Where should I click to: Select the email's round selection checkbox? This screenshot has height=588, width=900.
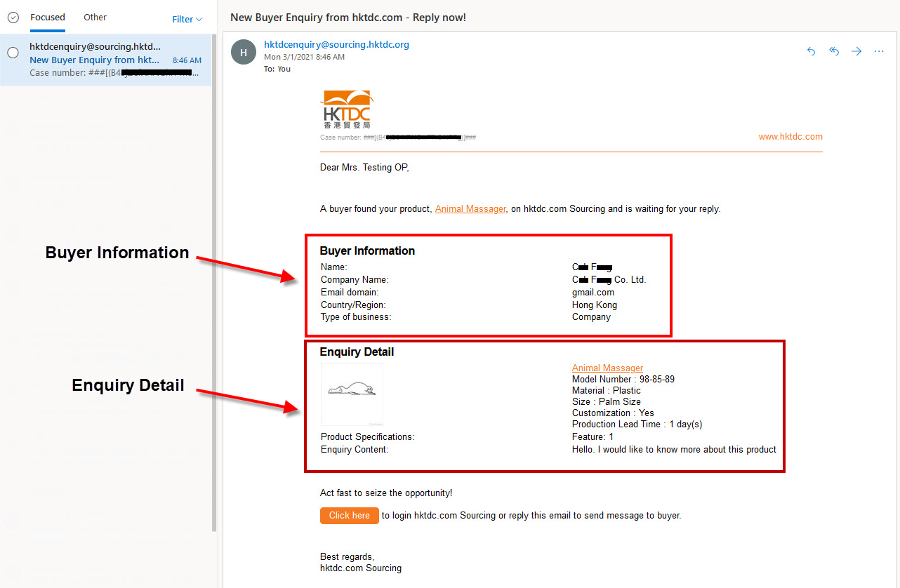click(13, 53)
